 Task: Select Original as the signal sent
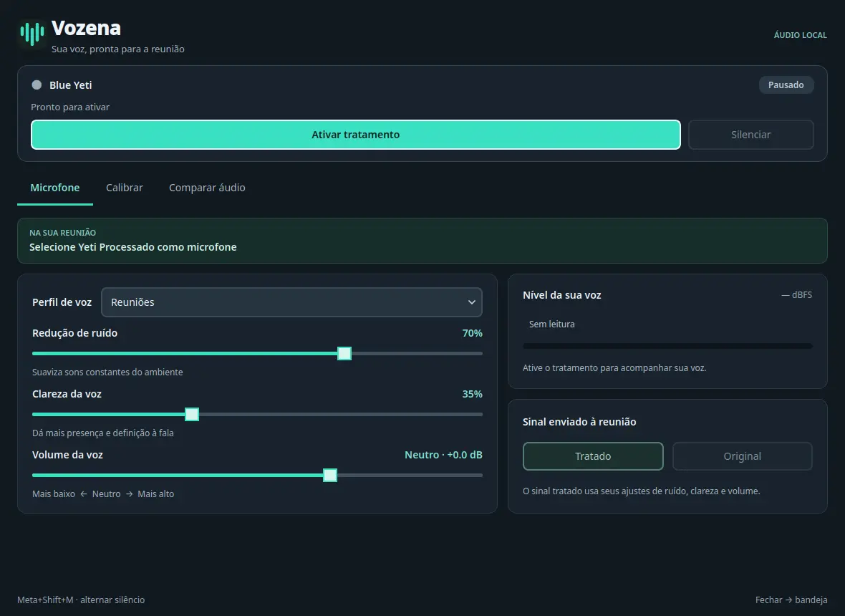tap(742, 456)
